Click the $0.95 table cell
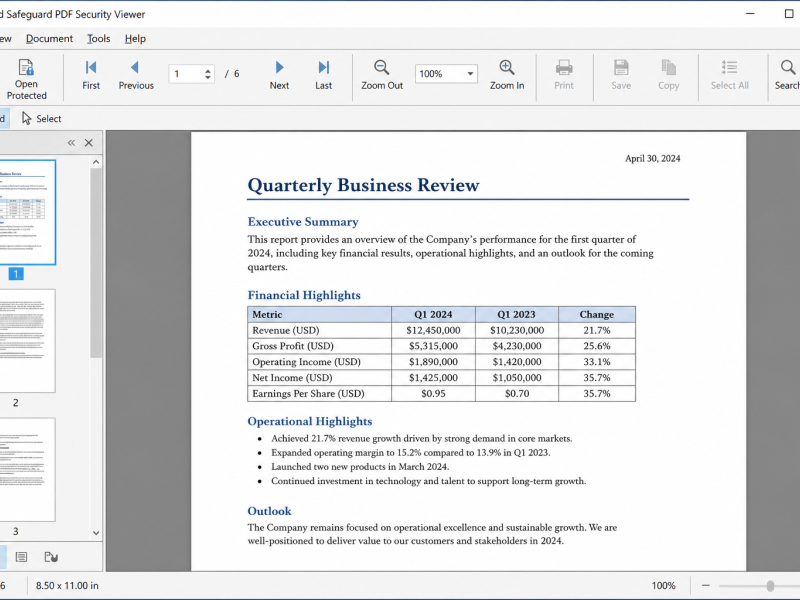 tap(433, 394)
